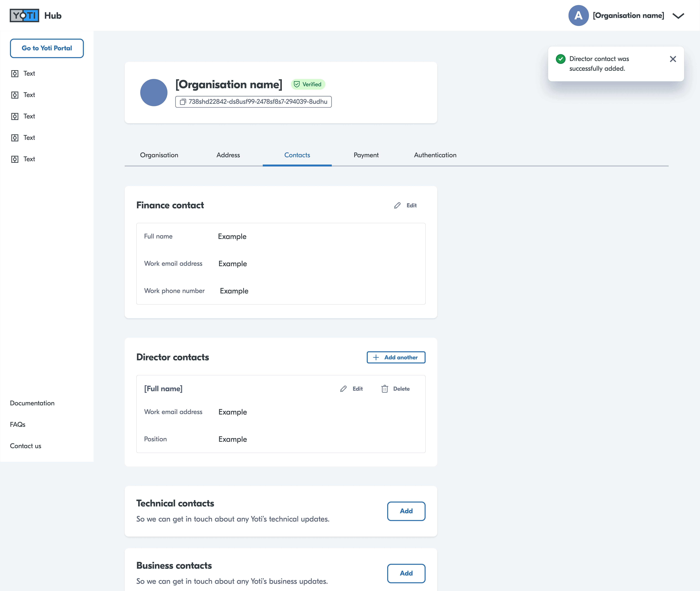Image resolution: width=700 pixels, height=591 pixels.
Task: Click the organisation profile picture circle
Action: pos(154,93)
